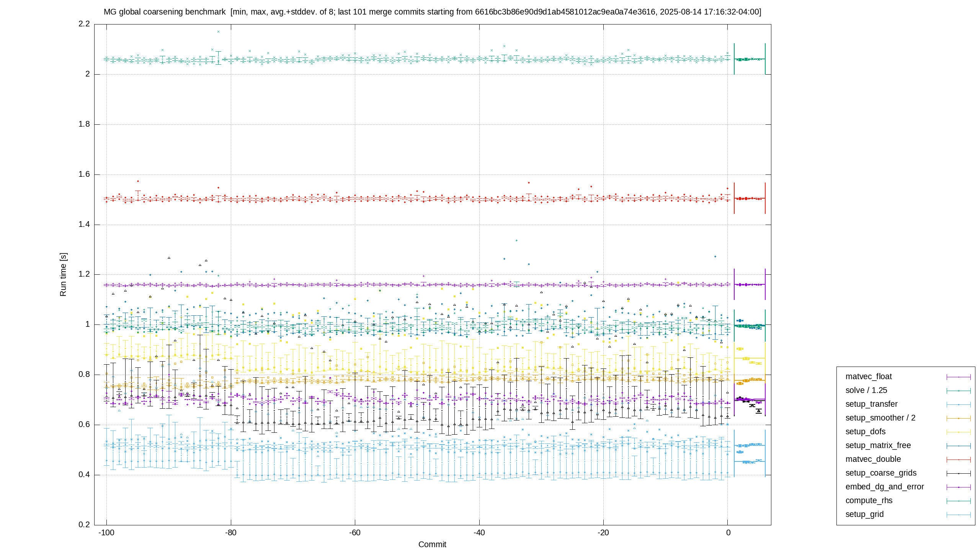Click the Run time [s] axis label

click(63, 274)
